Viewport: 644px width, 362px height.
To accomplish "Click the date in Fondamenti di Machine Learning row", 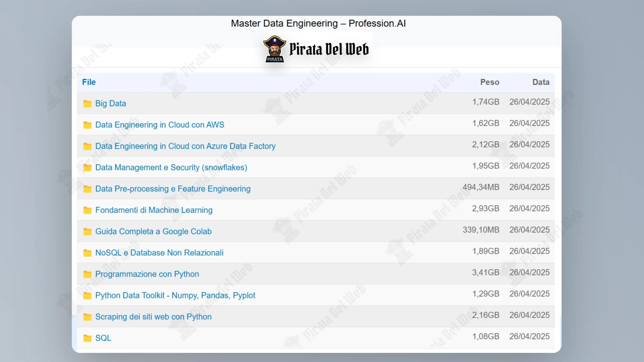I will click(529, 208).
